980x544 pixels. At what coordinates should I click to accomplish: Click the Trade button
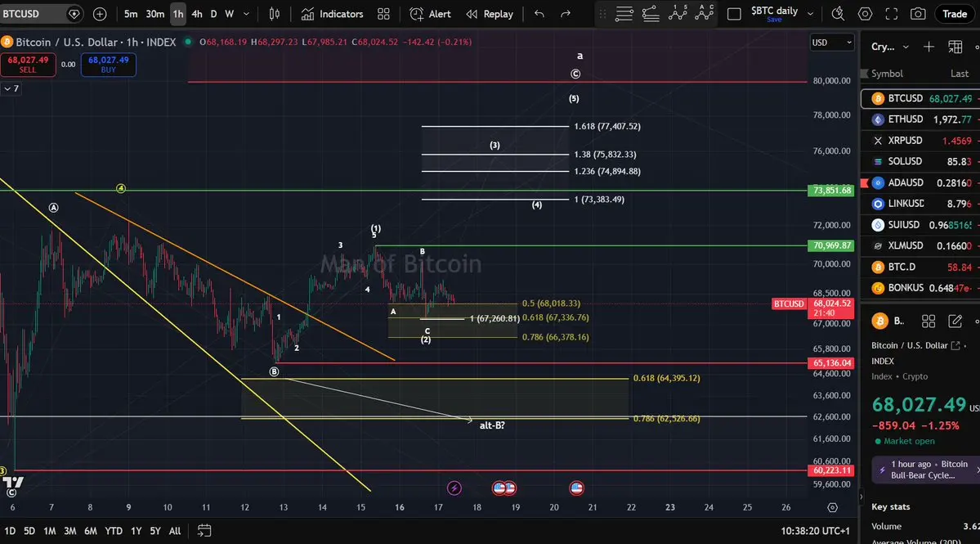[x=955, y=14]
